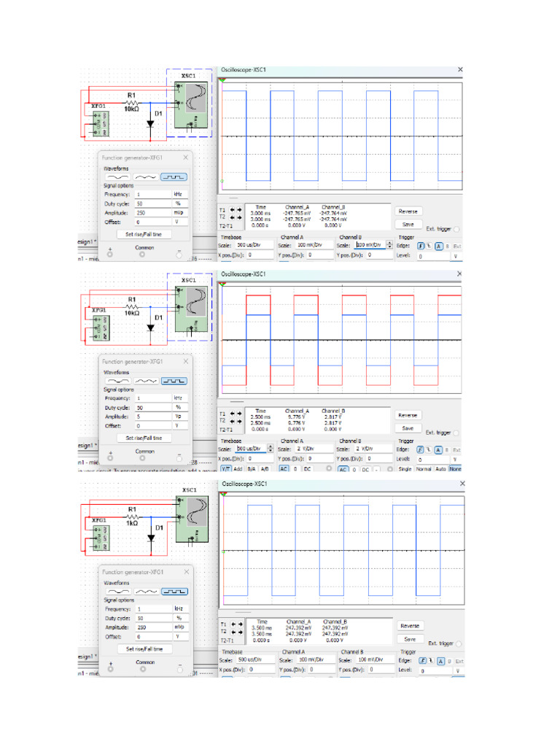Click T2 left arrow in oscilloscope reading 3.500 ms
The image size is (560, 747).
(233, 632)
